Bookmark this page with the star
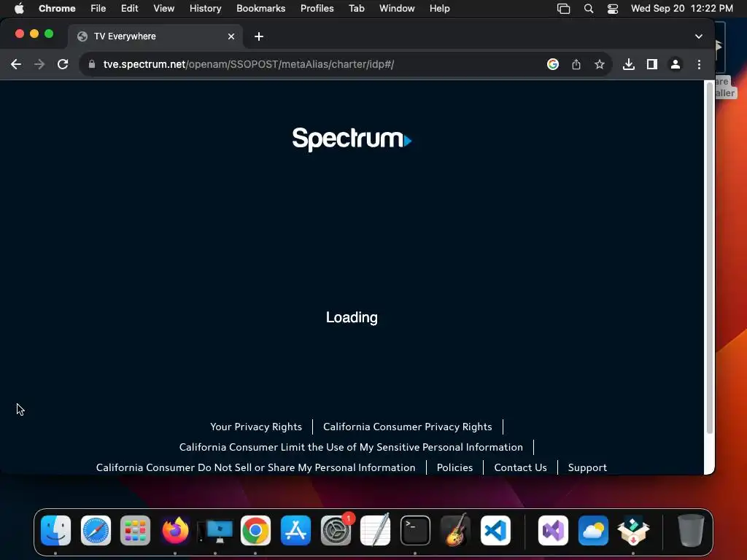 pos(600,64)
